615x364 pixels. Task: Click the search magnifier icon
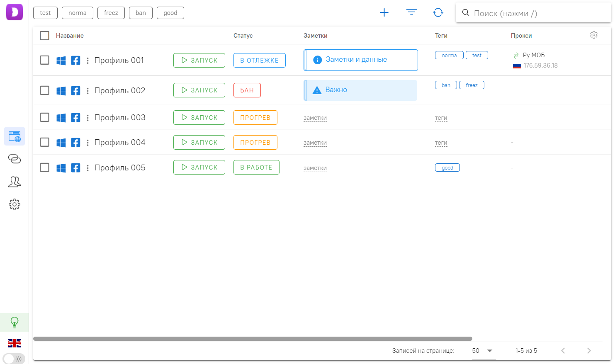pos(466,13)
